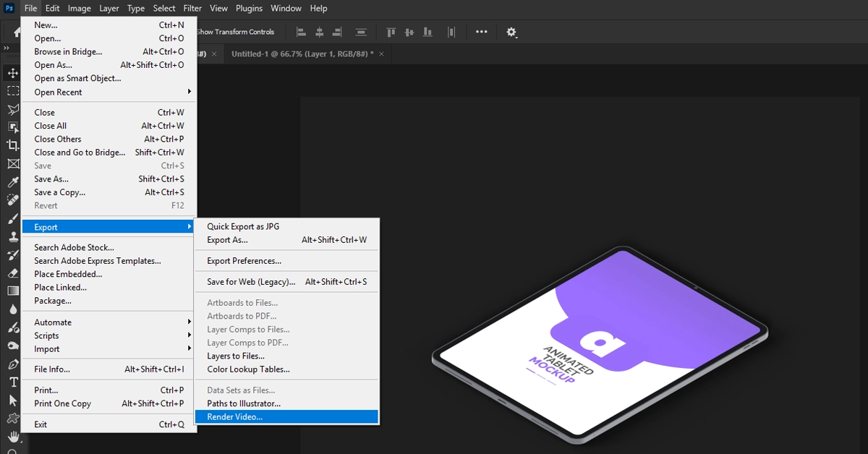Click the Photoshop Ps logo icon
The width and height of the screenshot is (868, 454).
tap(9, 9)
